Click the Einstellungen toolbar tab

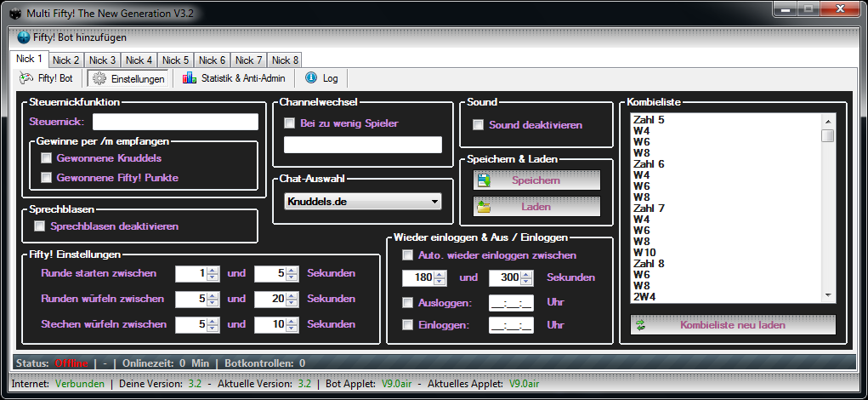coord(128,78)
